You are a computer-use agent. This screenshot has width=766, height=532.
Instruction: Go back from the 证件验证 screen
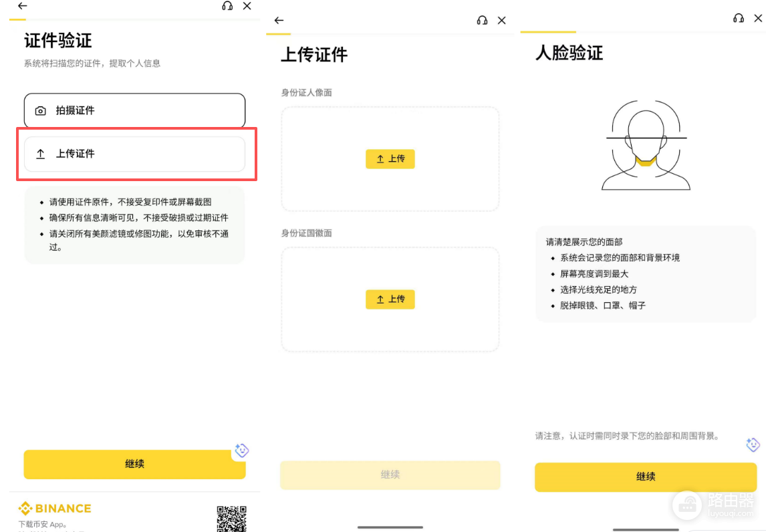point(23,6)
